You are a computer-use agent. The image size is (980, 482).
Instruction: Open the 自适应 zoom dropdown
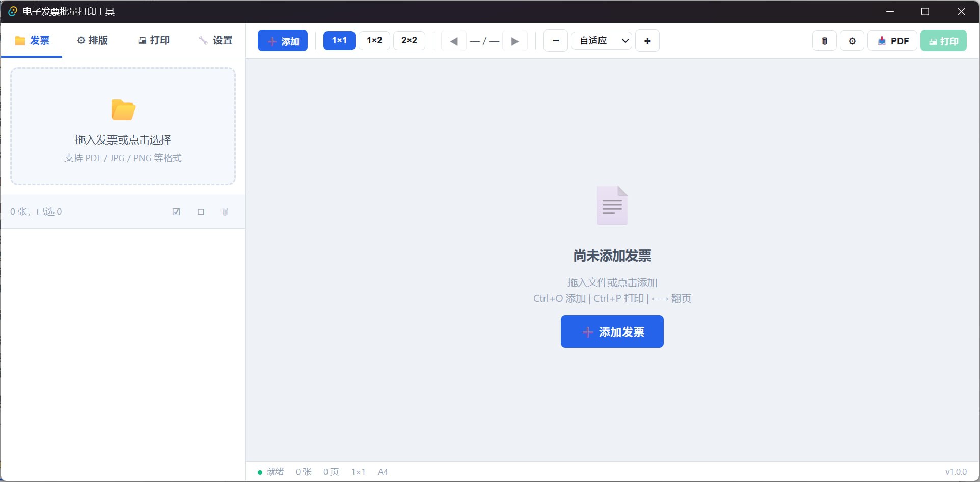pos(601,41)
